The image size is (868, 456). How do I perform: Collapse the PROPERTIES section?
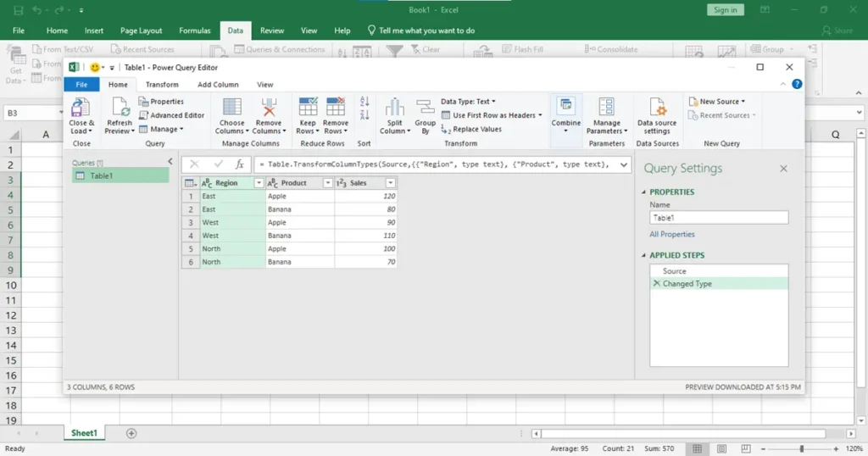coord(643,192)
